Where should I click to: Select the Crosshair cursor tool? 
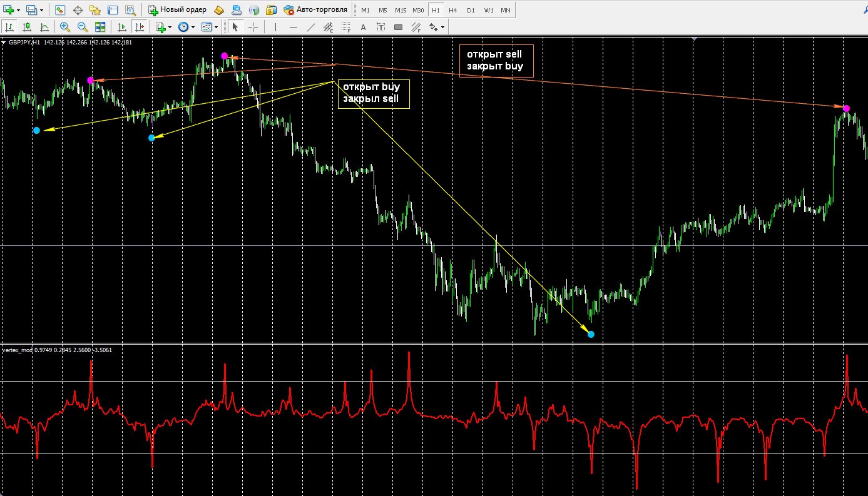253,27
